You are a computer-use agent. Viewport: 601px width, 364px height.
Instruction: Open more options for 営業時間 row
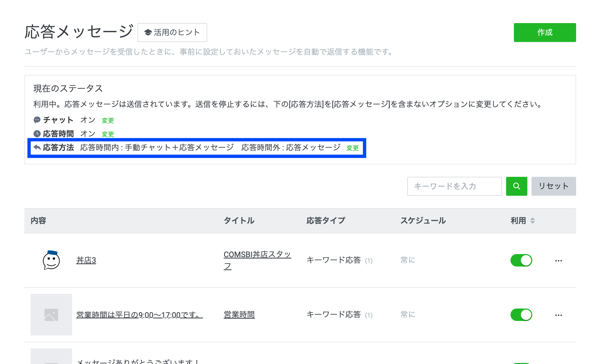558,315
